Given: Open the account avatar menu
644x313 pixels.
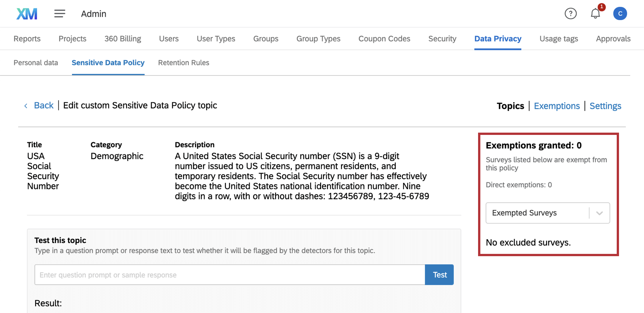Looking at the screenshot, I should coord(620,14).
